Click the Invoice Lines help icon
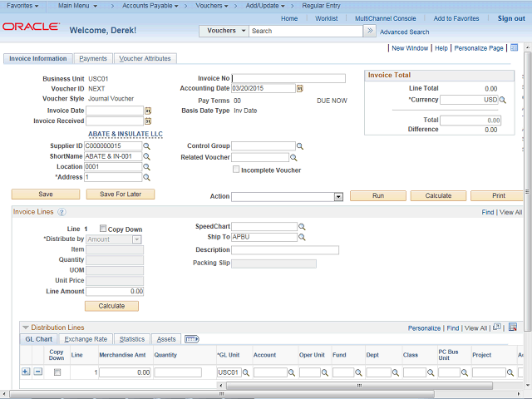Screen dimensions: 532x399 pos(62,213)
